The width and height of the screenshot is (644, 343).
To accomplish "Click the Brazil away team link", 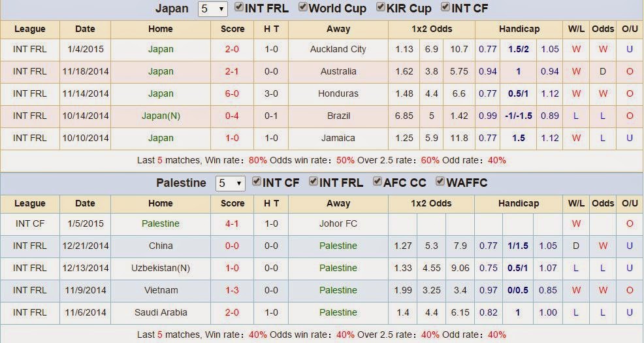I will click(338, 116).
